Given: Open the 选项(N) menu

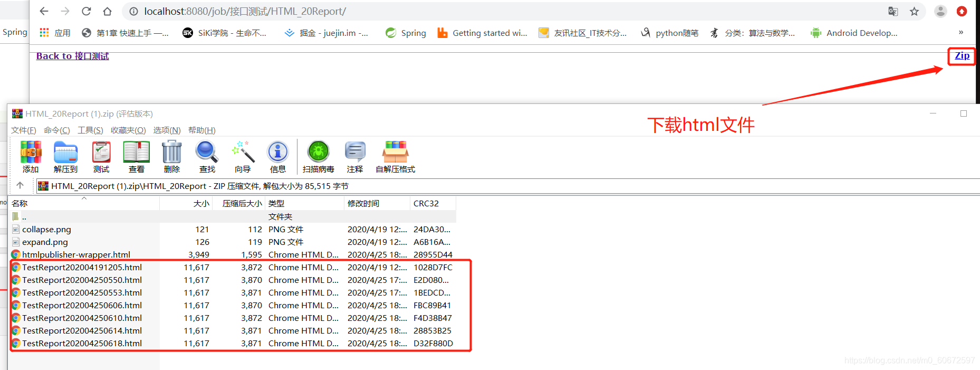Looking at the screenshot, I should tap(167, 130).
